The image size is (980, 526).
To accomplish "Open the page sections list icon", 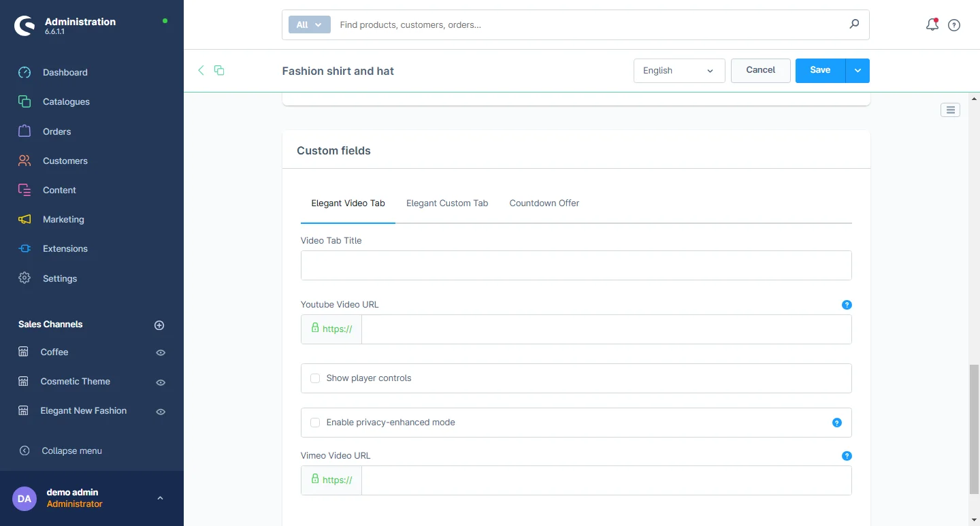I will [950, 110].
